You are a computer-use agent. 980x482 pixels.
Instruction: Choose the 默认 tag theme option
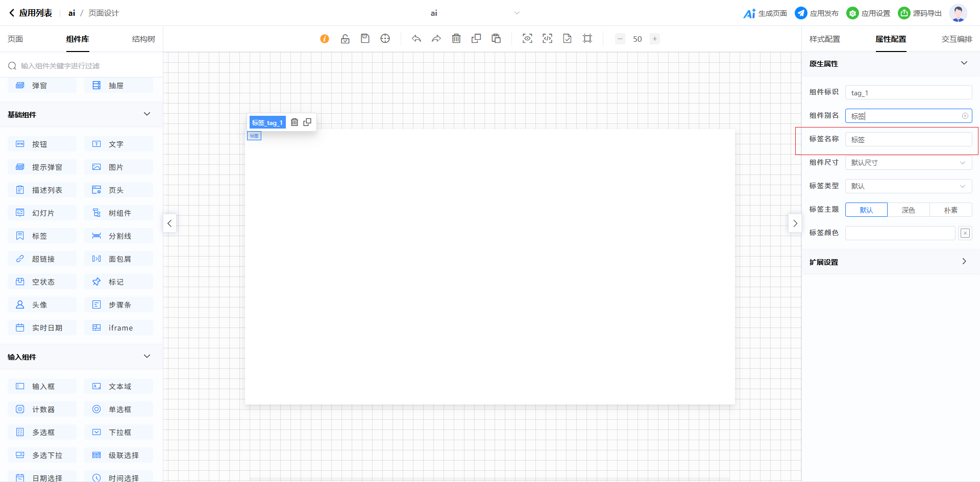[866, 210]
